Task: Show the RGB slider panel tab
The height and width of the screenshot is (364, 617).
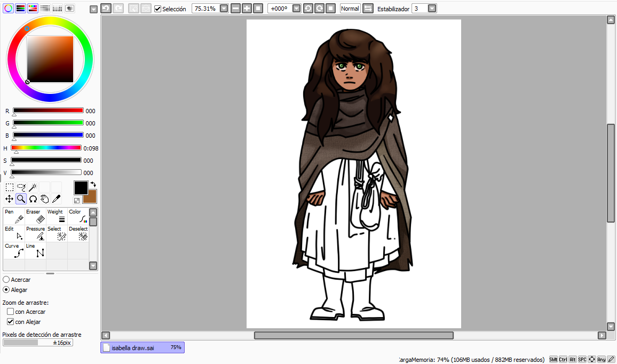Action: pos(21,8)
